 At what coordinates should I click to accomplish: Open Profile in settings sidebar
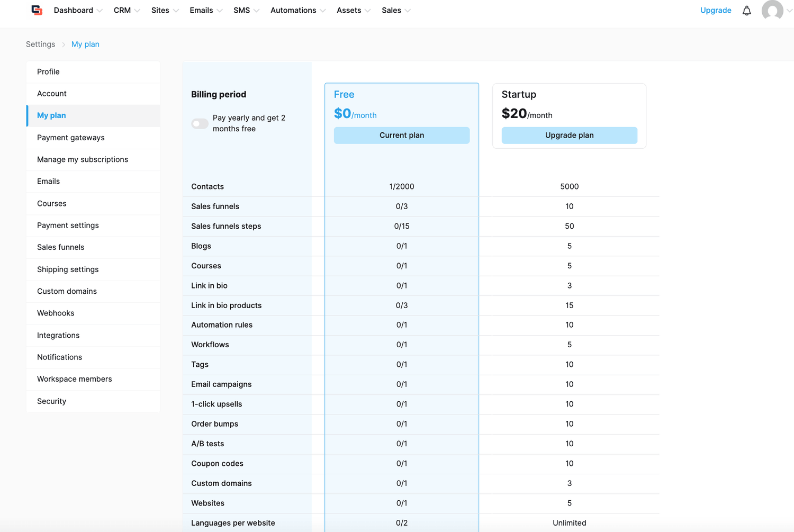93,71
